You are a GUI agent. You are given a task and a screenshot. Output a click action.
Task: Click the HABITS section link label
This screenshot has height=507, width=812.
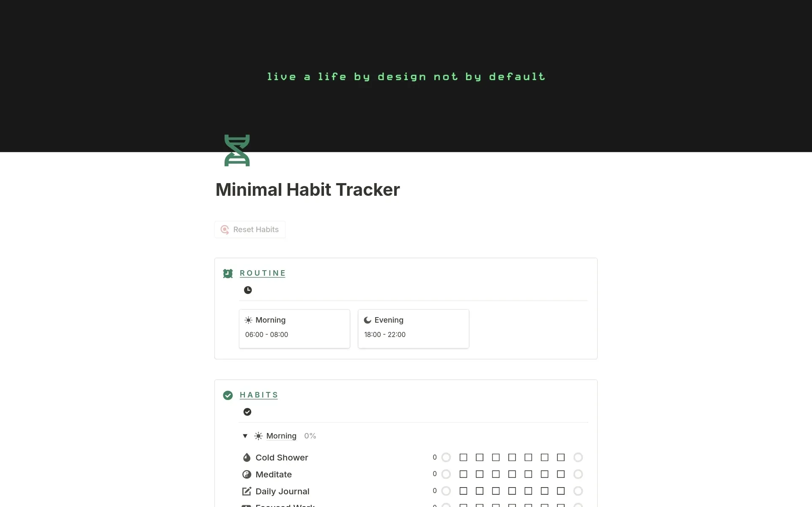point(259,394)
